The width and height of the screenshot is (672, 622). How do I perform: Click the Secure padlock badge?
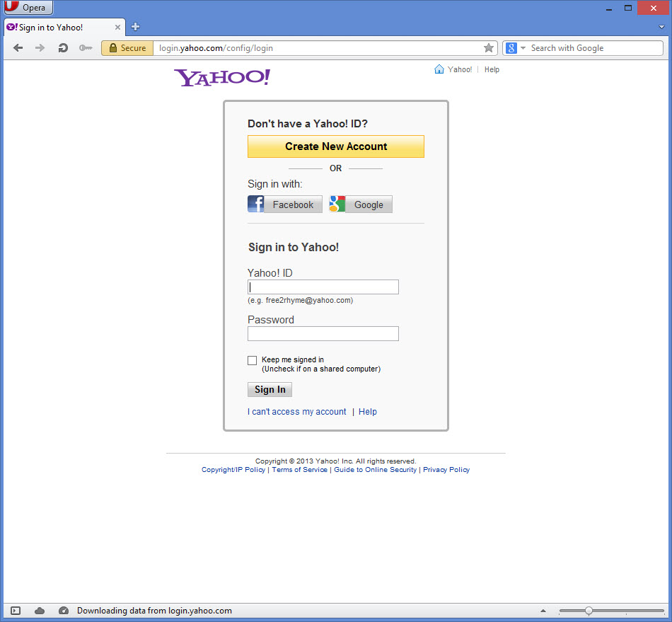click(x=127, y=48)
